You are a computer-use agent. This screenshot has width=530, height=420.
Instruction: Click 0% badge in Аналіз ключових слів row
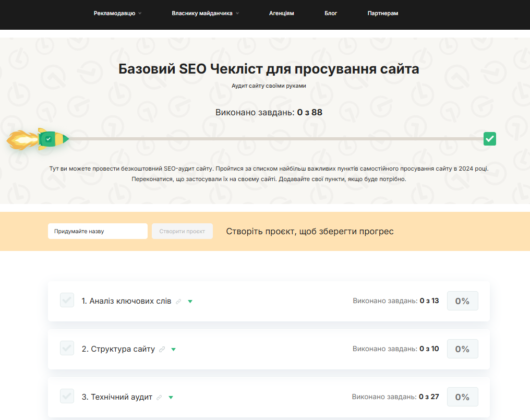point(462,301)
